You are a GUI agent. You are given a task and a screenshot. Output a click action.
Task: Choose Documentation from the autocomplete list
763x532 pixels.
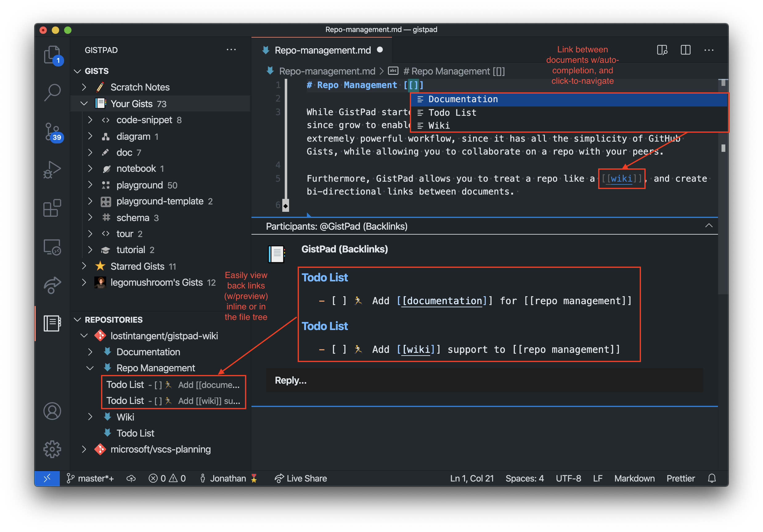point(569,99)
